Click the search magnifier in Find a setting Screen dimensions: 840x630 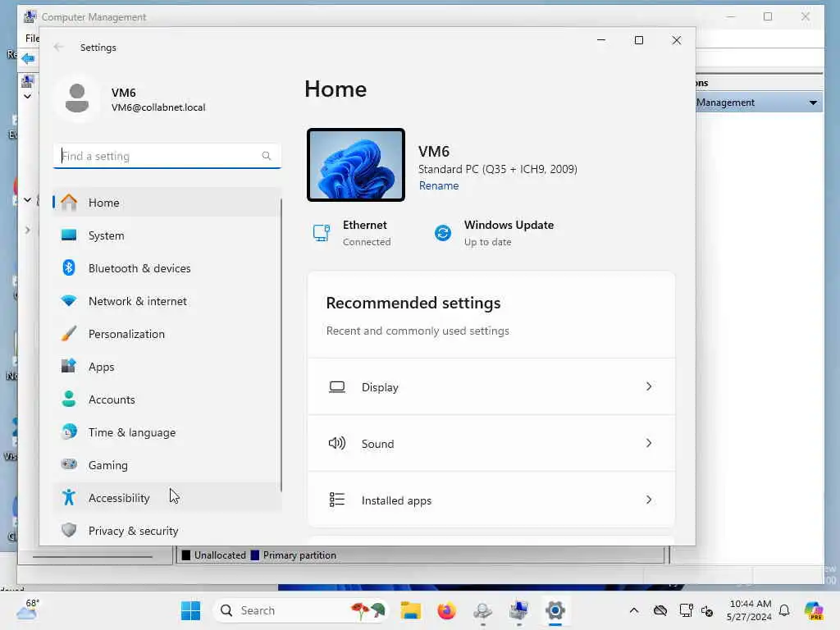point(267,156)
